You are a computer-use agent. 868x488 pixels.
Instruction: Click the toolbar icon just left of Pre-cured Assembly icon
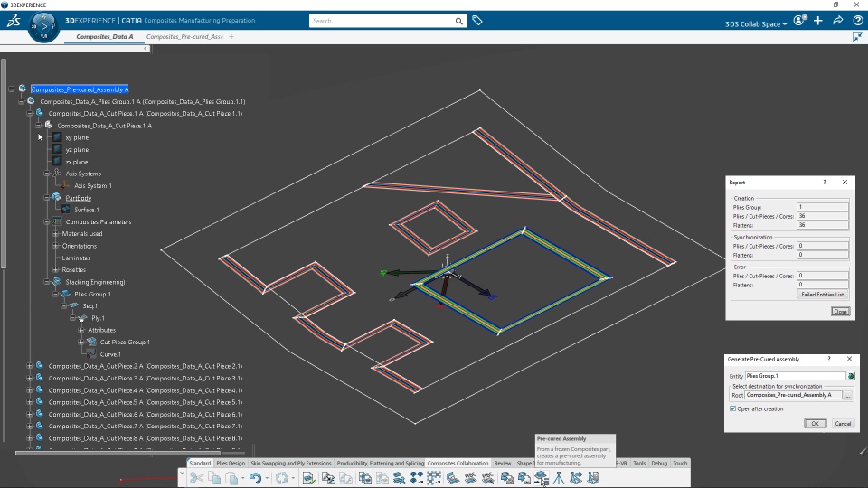[524, 478]
